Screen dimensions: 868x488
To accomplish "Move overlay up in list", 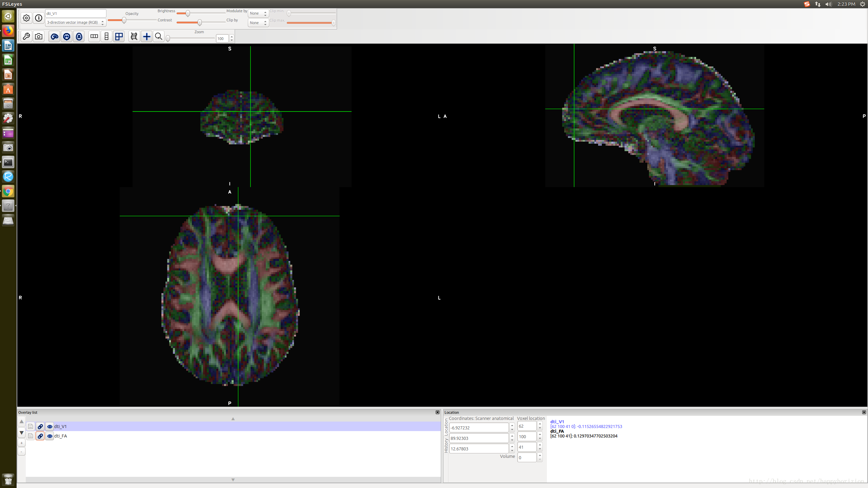I will (21, 422).
